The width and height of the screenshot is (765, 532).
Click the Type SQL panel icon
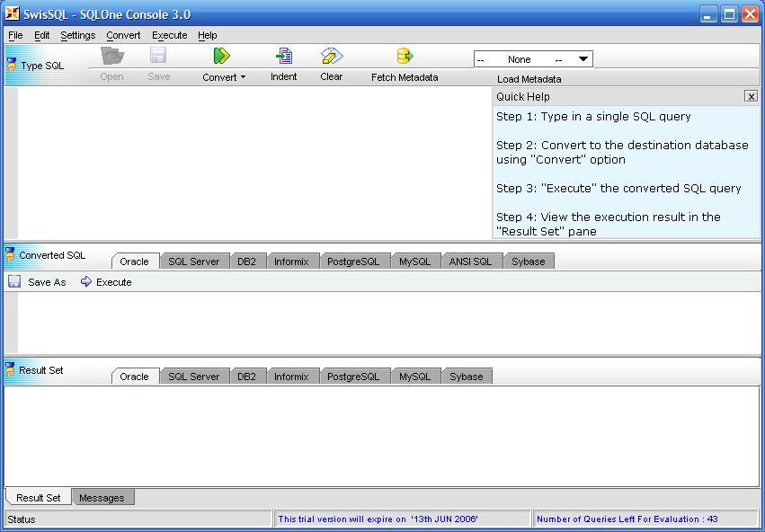pos(13,65)
